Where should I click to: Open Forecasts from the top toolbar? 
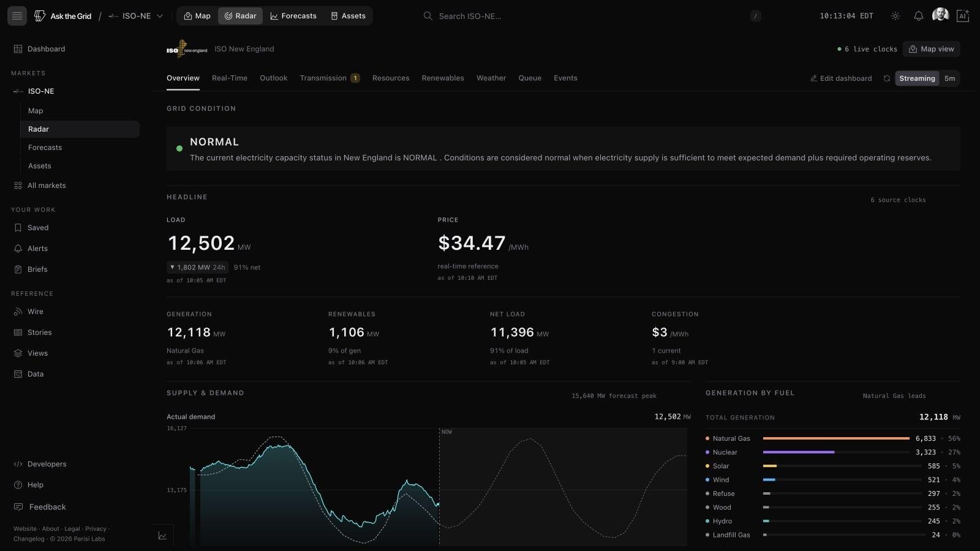click(293, 16)
